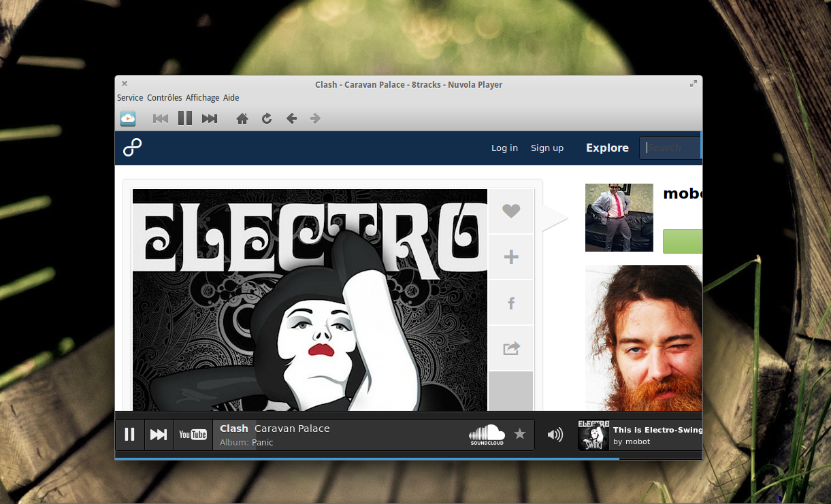Skip to next track in top toolbar
Viewport: 831px width, 504px height.
click(x=210, y=118)
